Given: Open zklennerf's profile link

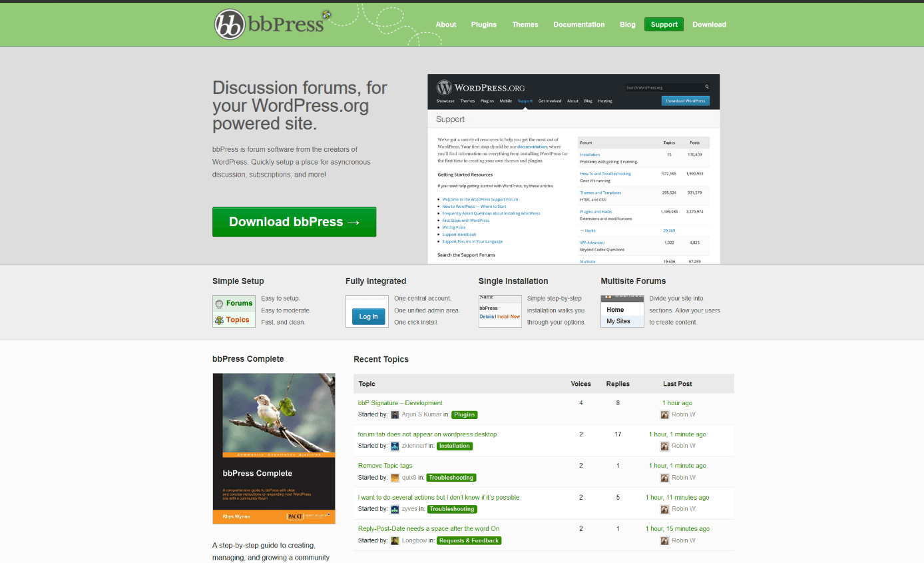Looking at the screenshot, I should (414, 446).
